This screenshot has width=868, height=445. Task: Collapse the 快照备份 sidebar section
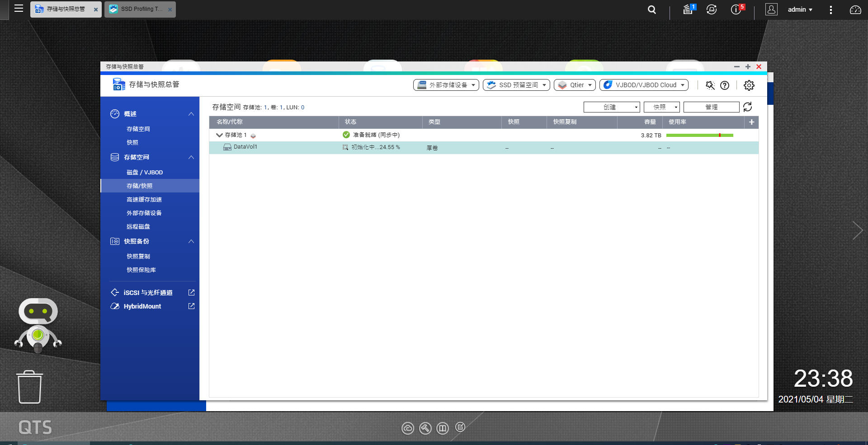[x=191, y=241]
